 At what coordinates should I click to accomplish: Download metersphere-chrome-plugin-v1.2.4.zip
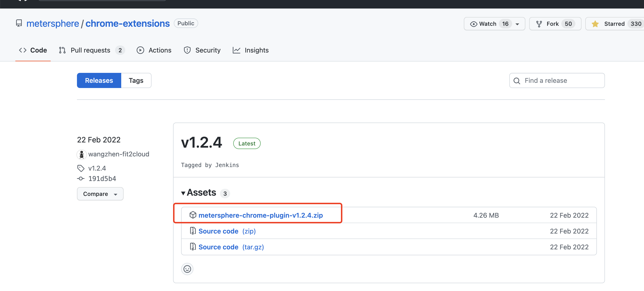click(x=261, y=215)
